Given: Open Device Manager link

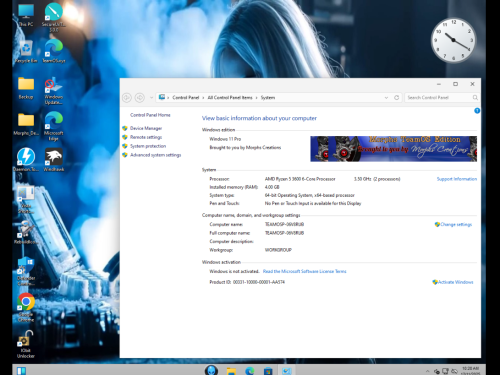Looking at the screenshot, I should point(146,128).
